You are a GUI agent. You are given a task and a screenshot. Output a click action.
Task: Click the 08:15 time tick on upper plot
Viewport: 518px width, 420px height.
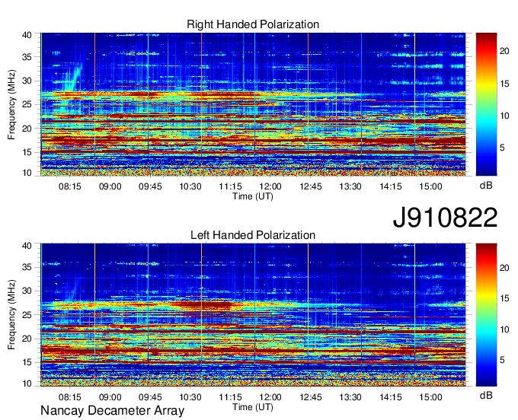(x=70, y=186)
